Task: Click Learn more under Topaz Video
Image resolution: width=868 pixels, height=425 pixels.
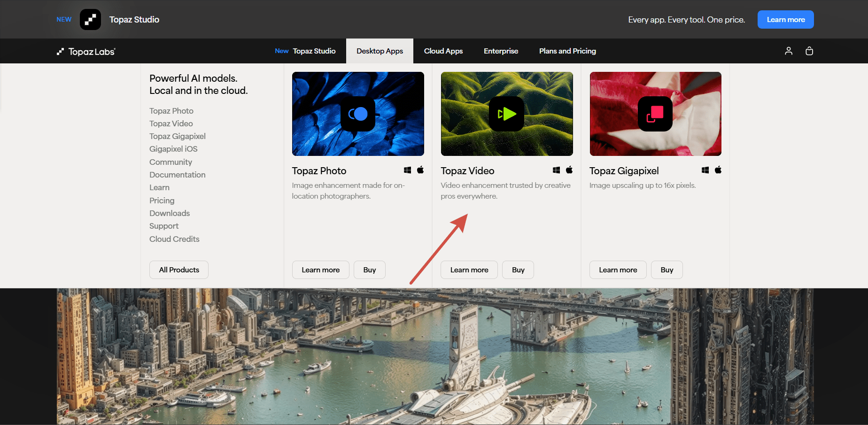Action: [469, 270]
